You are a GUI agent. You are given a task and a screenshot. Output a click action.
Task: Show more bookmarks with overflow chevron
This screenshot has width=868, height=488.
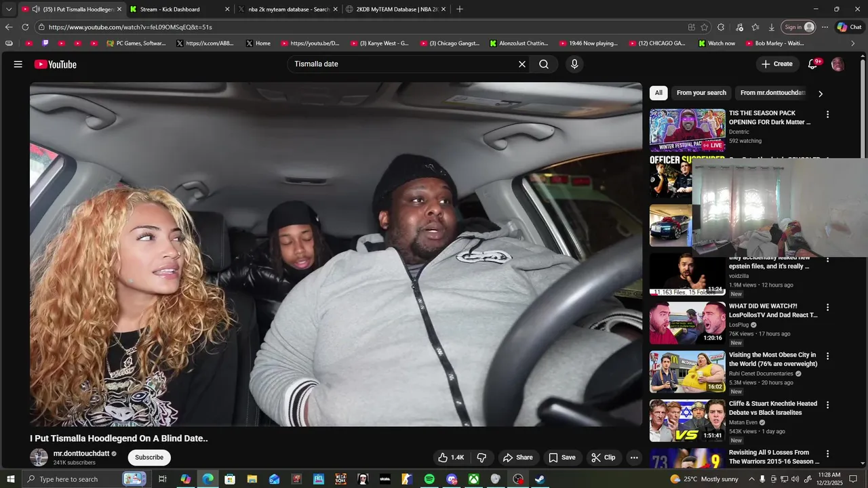852,43
